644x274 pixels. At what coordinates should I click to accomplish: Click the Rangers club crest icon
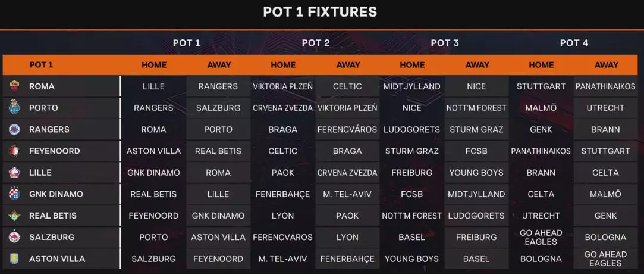14,129
